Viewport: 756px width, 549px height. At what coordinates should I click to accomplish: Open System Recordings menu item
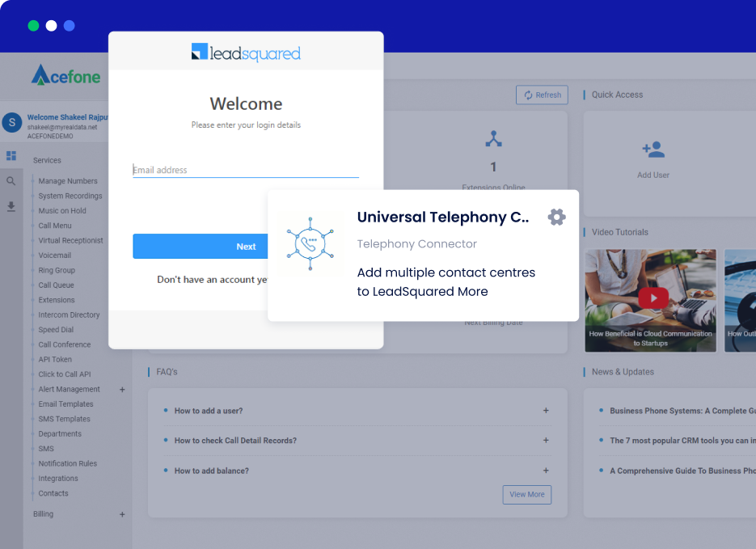pyautogui.click(x=70, y=196)
